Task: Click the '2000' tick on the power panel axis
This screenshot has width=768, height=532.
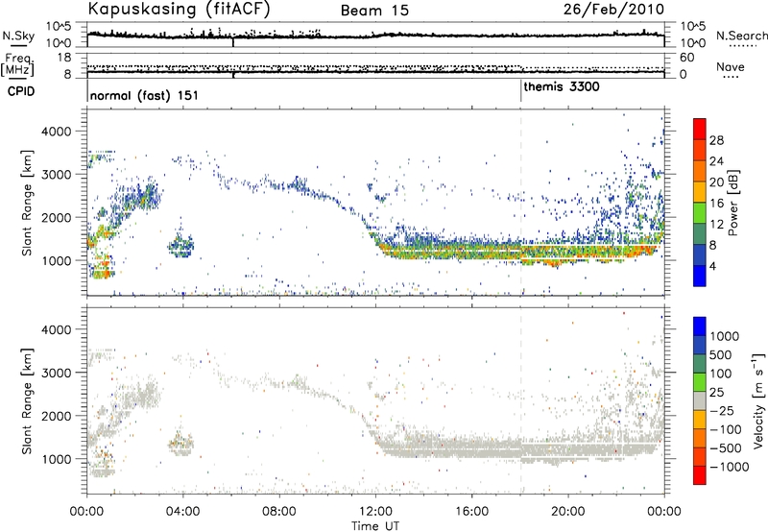Action: [56, 217]
